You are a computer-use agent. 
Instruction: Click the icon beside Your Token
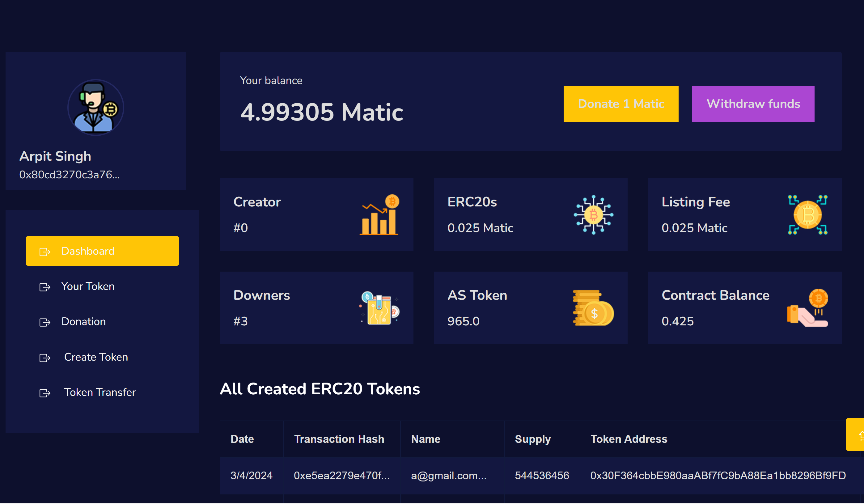(x=45, y=287)
